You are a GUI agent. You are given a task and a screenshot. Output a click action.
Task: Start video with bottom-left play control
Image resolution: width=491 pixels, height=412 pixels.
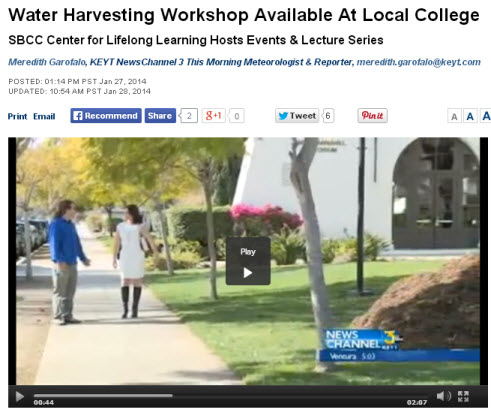click(x=20, y=397)
